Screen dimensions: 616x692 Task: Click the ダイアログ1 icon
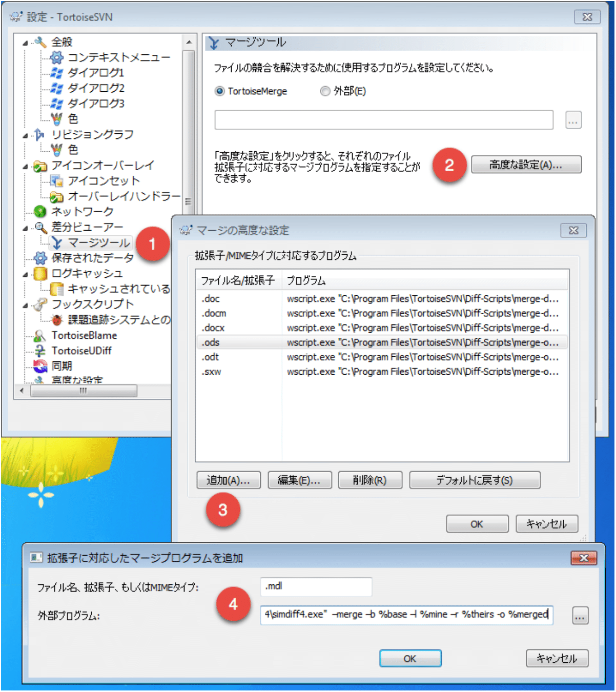click(56, 73)
